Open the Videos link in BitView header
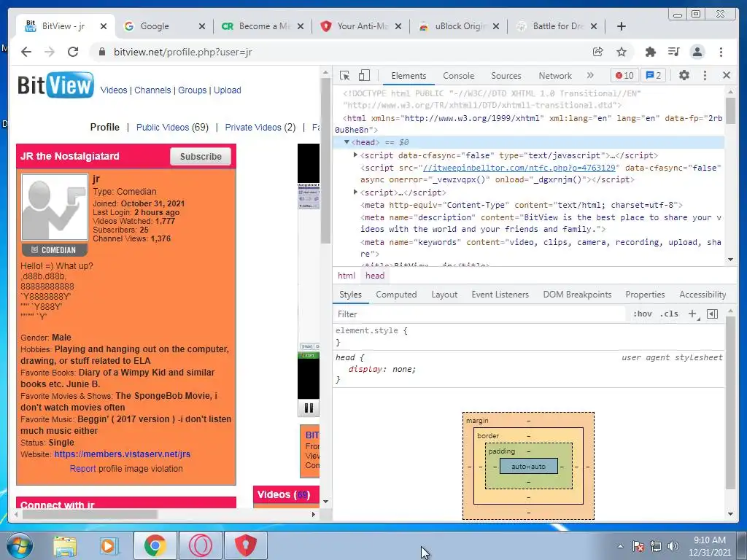Screen dimensions: 747x560 pos(114,90)
